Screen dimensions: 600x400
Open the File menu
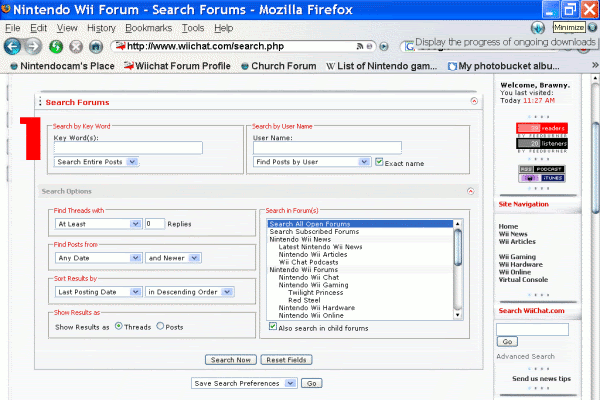[x=13, y=28]
